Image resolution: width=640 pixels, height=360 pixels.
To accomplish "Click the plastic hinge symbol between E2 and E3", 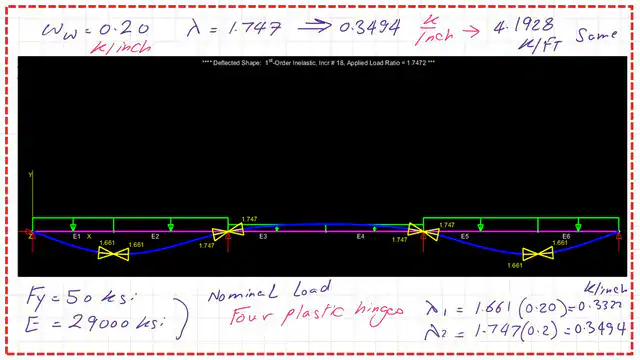I will (x=228, y=231).
